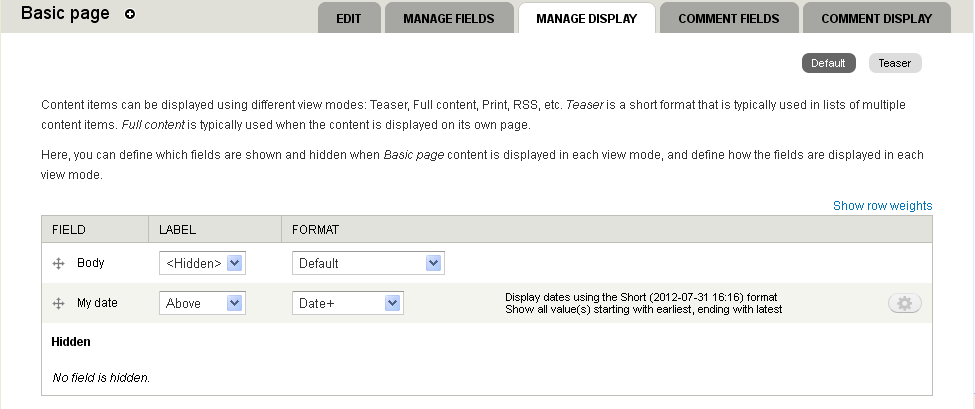Click the FORMAT column header

pos(315,230)
